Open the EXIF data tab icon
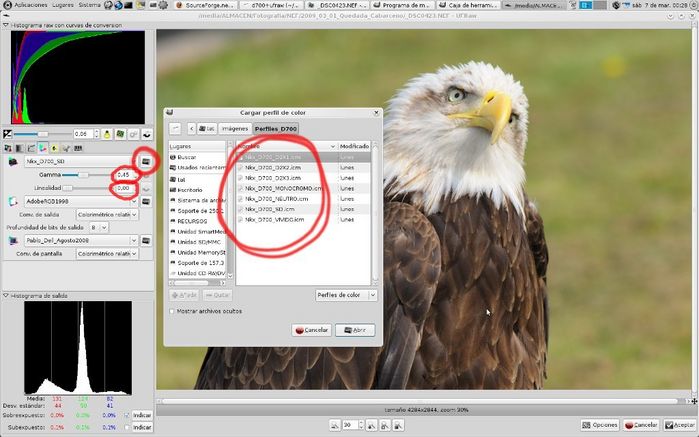 (78, 148)
